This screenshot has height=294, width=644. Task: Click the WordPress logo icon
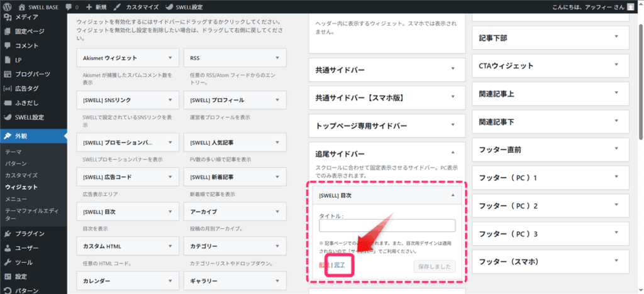(x=8, y=7)
